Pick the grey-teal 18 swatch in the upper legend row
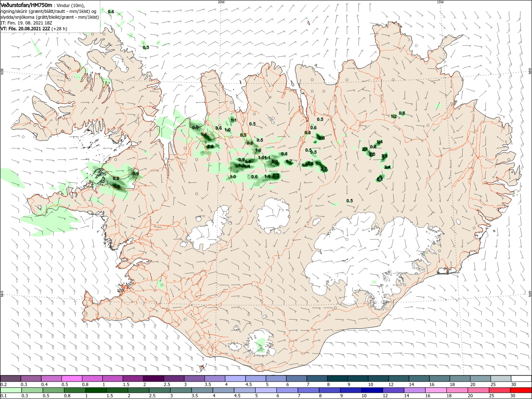Viewport: 532px width, 399px height. [x=460, y=379]
